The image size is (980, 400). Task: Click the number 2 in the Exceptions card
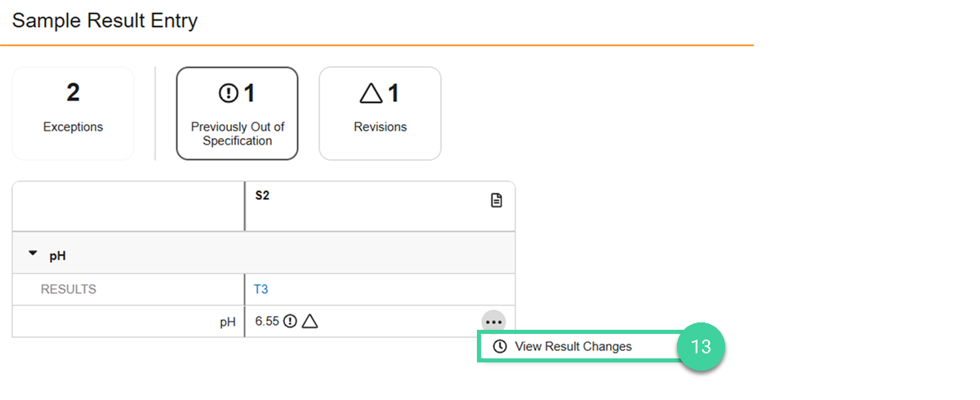tap(73, 93)
